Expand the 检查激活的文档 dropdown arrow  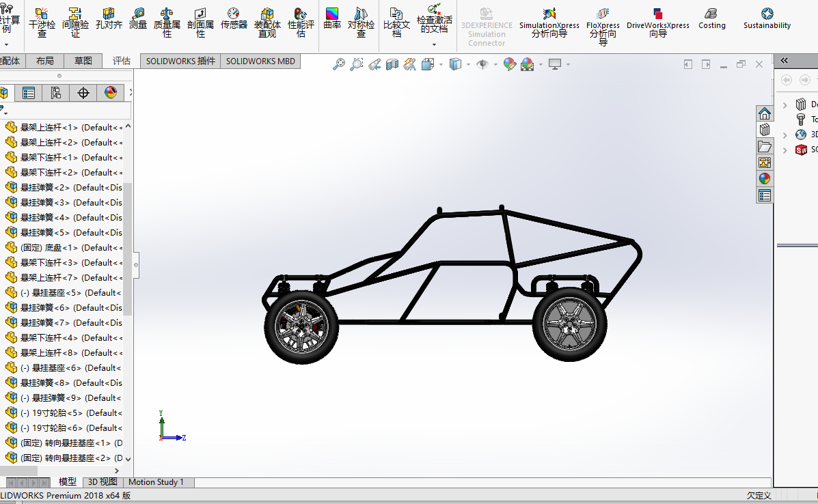click(x=434, y=45)
